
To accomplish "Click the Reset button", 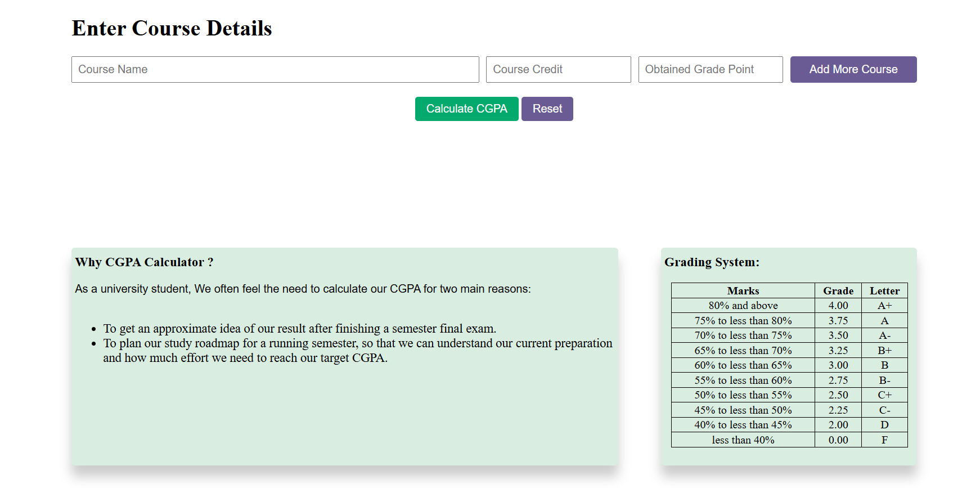I will tap(547, 109).
